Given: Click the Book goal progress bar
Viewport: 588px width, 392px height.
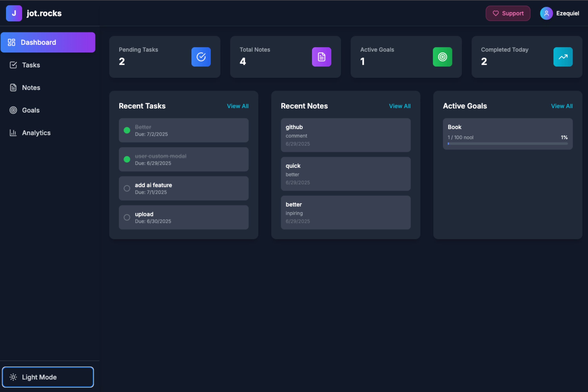Looking at the screenshot, I should tap(507, 144).
